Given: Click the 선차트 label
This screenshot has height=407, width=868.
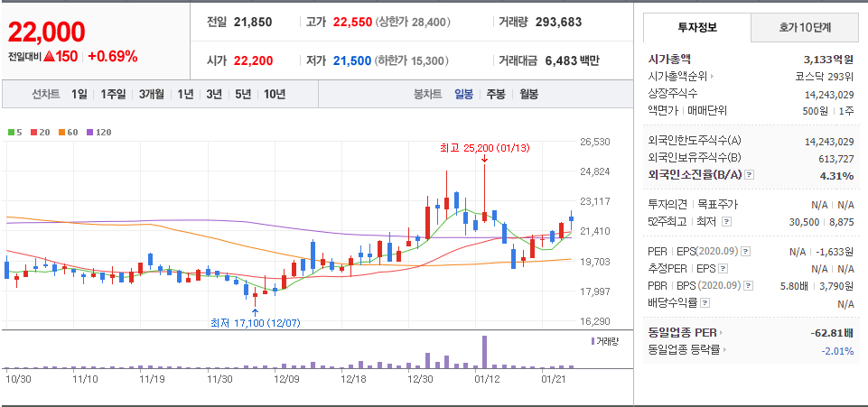Looking at the screenshot, I should pyautogui.click(x=45, y=94).
